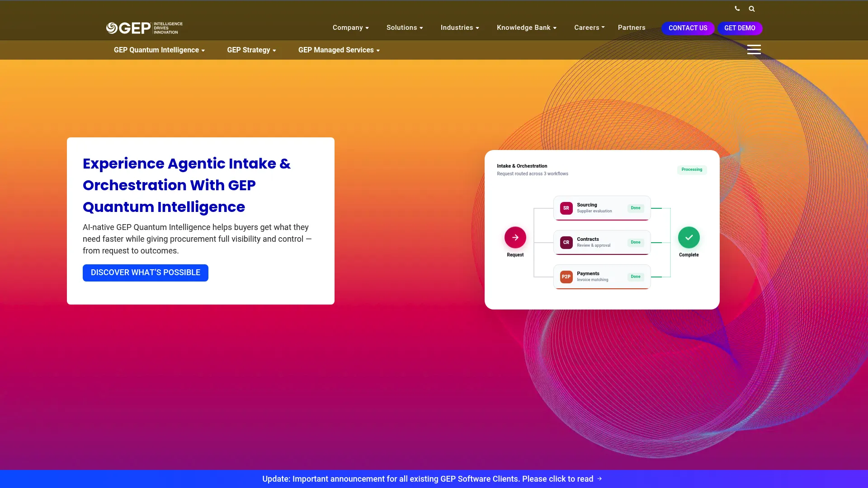The width and height of the screenshot is (868, 488).
Task: Click the Done badge for Payments
Action: pyautogui.click(x=636, y=277)
